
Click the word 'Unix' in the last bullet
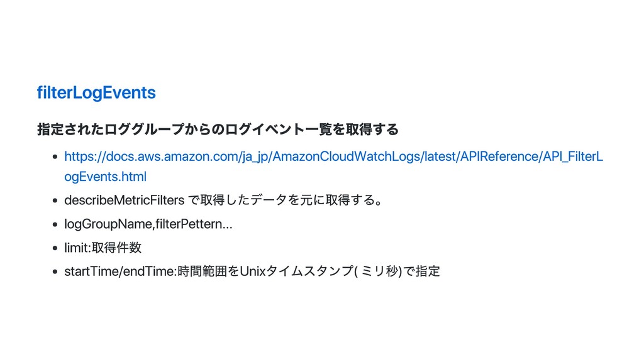pos(253,271)
